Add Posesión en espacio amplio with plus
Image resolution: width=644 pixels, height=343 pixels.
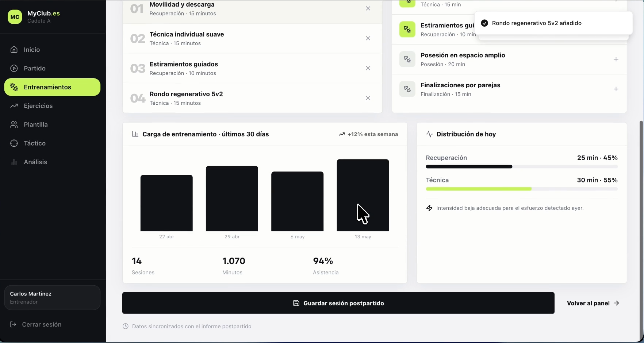[x=616, y=59]
